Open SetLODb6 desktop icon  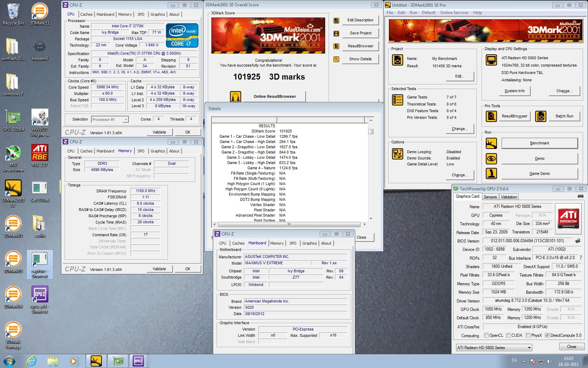click(40, 191)
